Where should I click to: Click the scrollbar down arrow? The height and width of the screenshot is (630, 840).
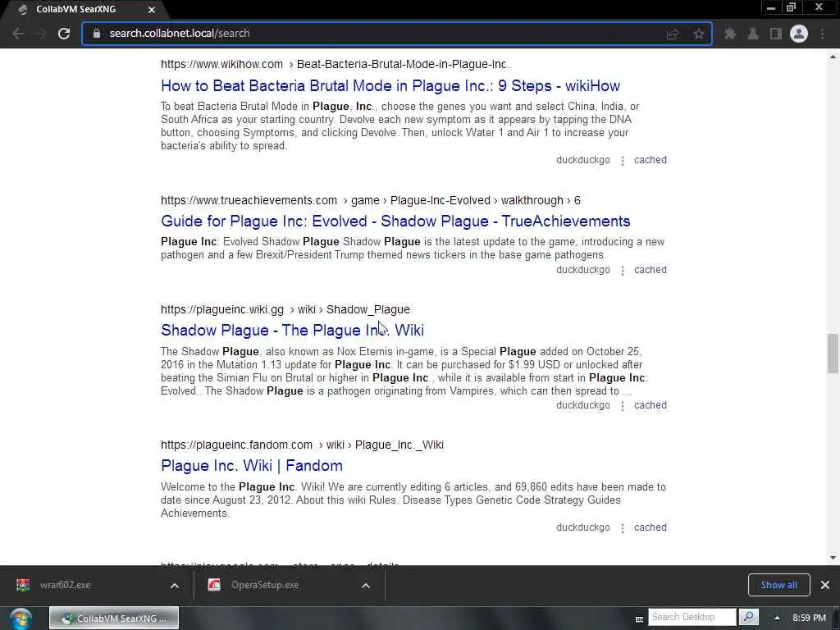(833, 558)
